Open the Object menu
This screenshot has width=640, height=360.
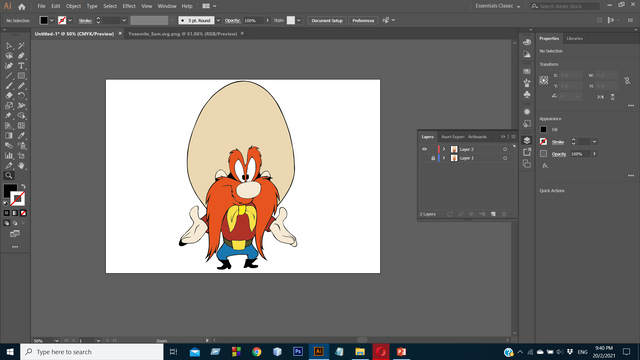(73, 6)
